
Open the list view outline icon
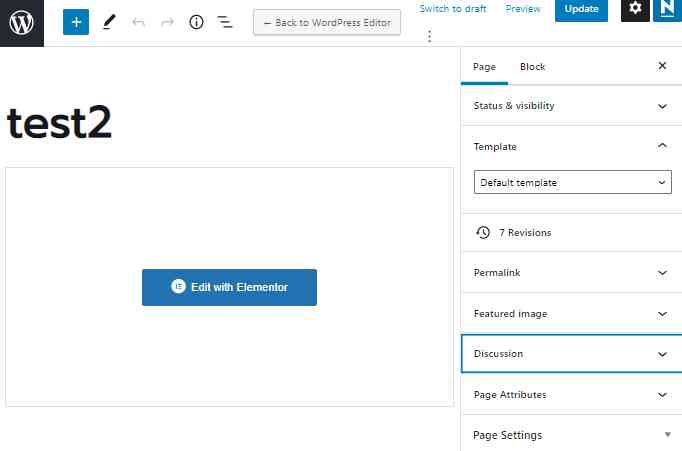[x=225, y=22]
